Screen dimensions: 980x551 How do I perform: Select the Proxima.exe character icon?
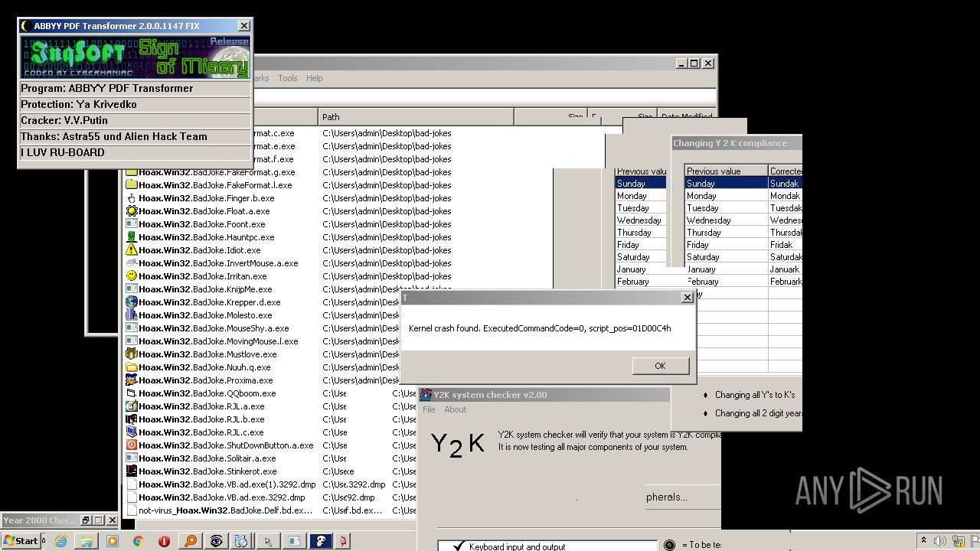pyautogui.click(x=132, y=380)
